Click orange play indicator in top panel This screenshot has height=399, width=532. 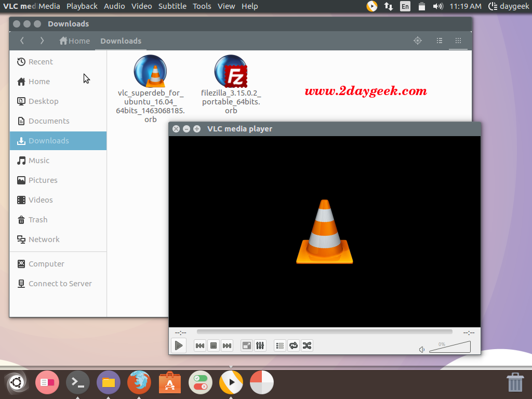point(372,6)
